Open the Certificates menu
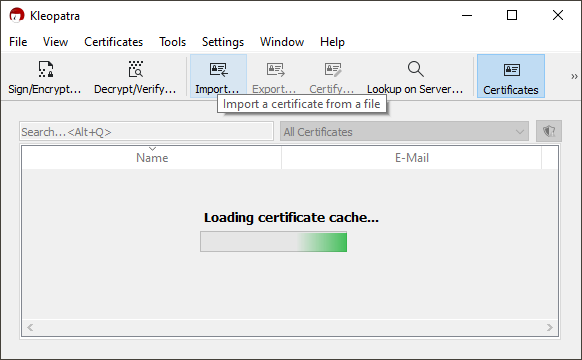Image resolution: width=582 pixels, height=360 pixels. click(x=114, y=42)
